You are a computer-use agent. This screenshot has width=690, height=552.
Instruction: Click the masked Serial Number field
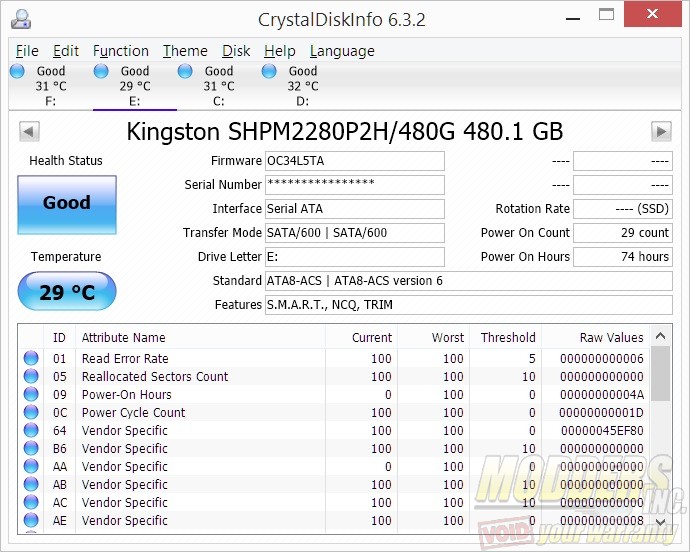coord(355,185)
